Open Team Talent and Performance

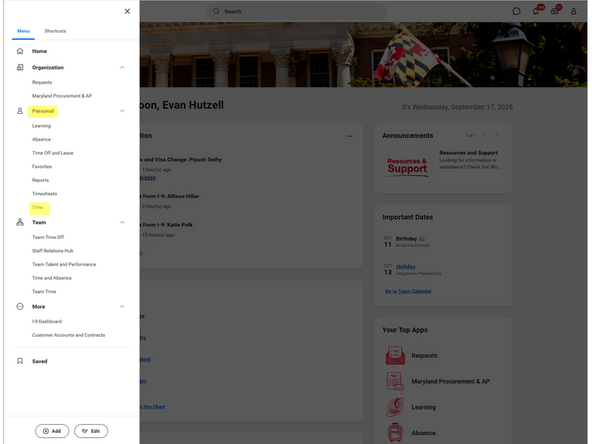64,264
